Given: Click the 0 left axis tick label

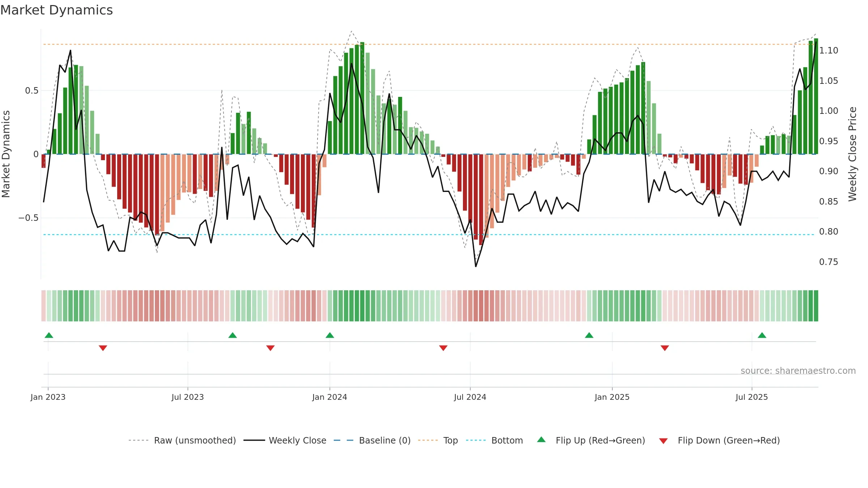Looking at the screenshot, I should click(x=36, y=154).
